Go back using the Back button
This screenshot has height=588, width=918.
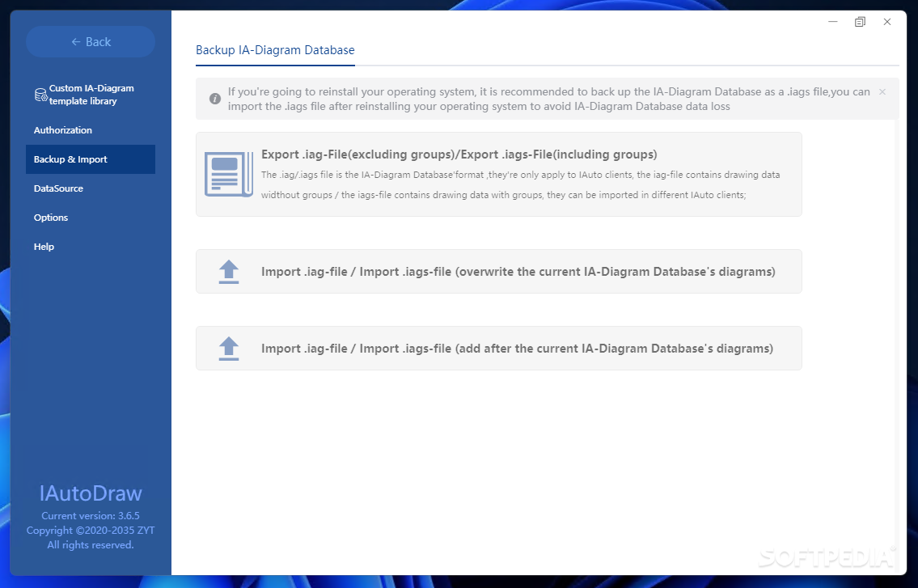click(90, 41)
